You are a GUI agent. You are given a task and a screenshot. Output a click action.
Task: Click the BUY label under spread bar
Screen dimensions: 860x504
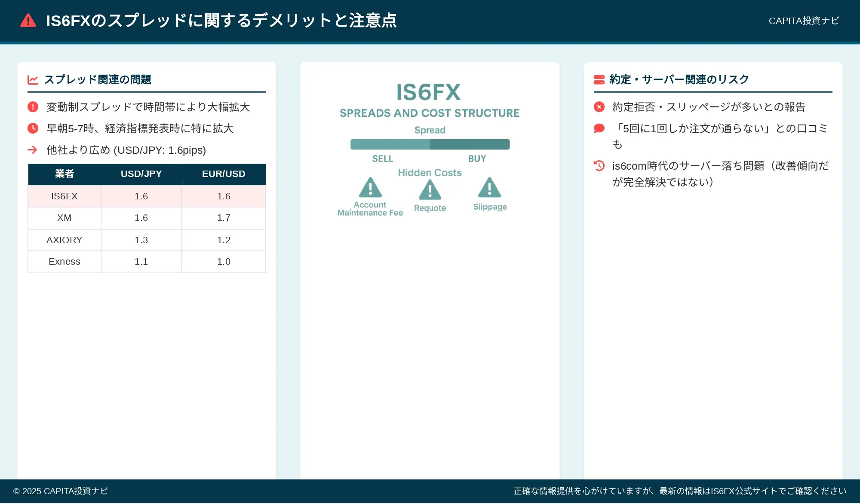point(477,159)
